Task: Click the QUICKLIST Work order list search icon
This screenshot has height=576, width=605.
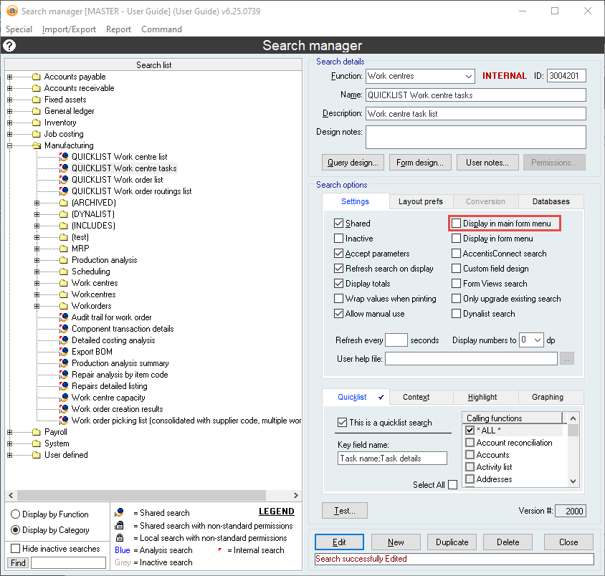Action: click(64, 180)
